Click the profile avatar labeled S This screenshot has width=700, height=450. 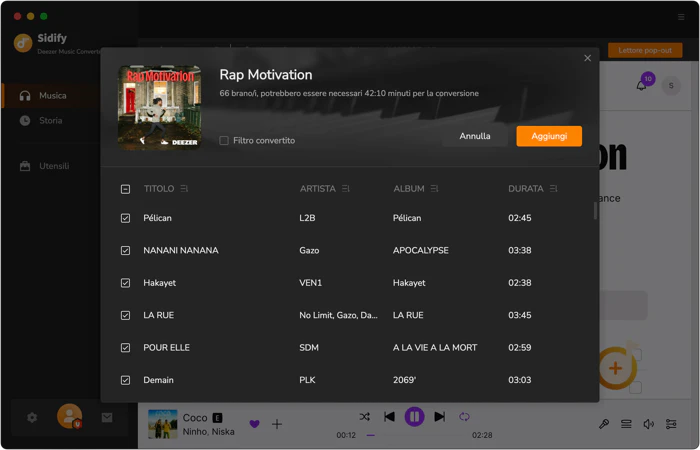point(671,85)
